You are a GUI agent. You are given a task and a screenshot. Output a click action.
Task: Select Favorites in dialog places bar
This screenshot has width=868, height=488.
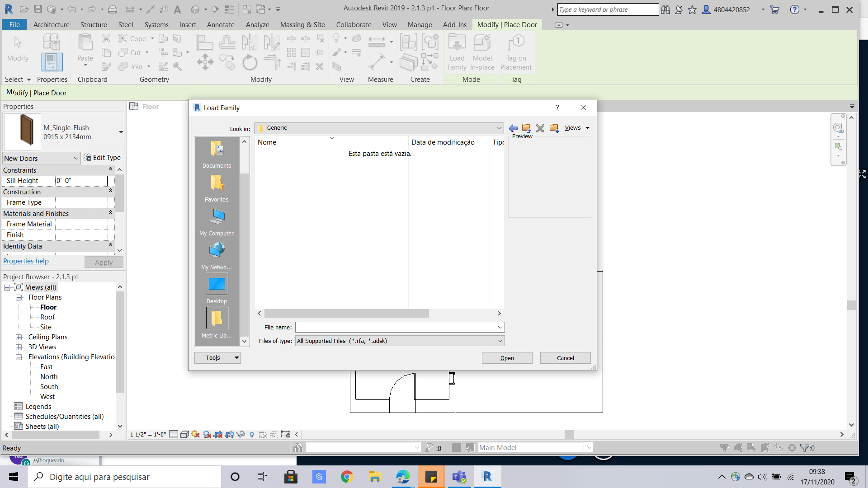pyautogui.click(x=217, y=188)
